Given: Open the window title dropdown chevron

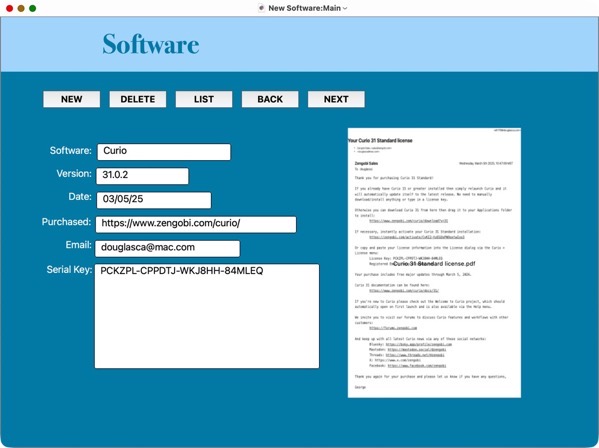Looking at the screenshot, I should coord(345,8).
